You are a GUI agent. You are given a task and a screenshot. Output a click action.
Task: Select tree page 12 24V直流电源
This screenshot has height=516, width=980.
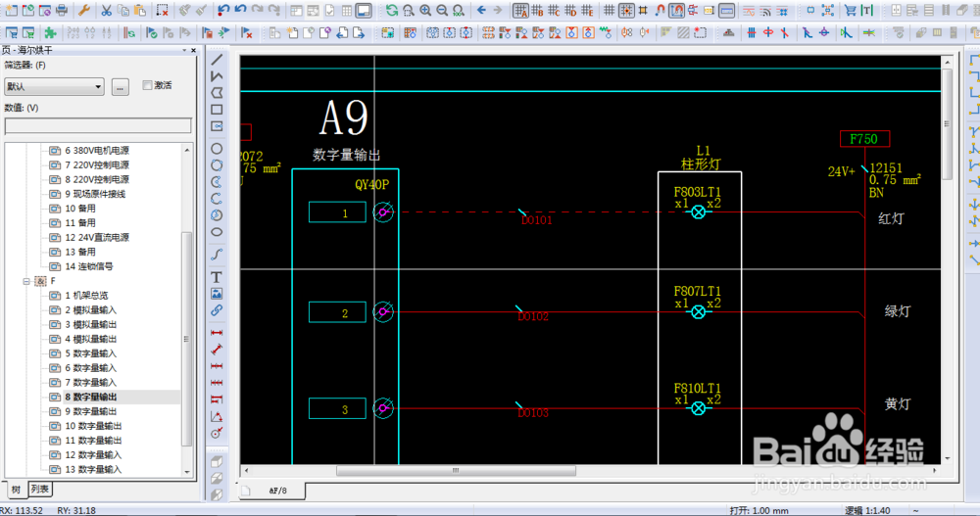pos(97,237)
